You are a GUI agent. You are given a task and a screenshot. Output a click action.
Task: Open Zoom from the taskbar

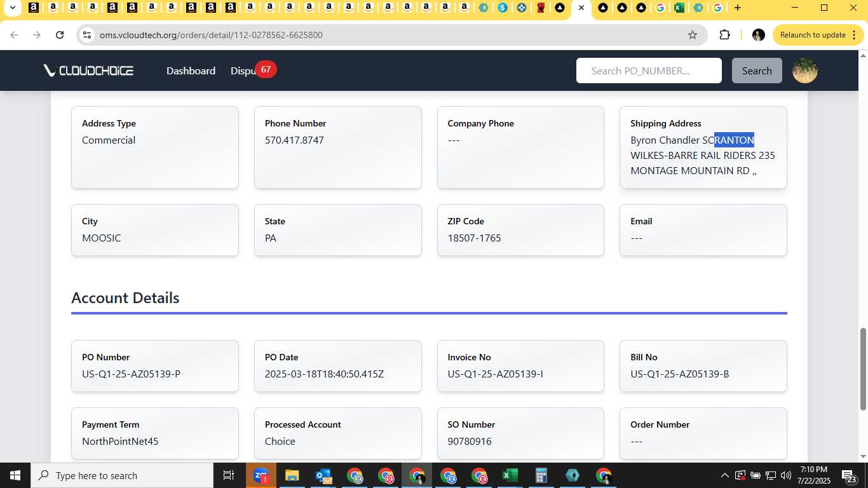261,475
